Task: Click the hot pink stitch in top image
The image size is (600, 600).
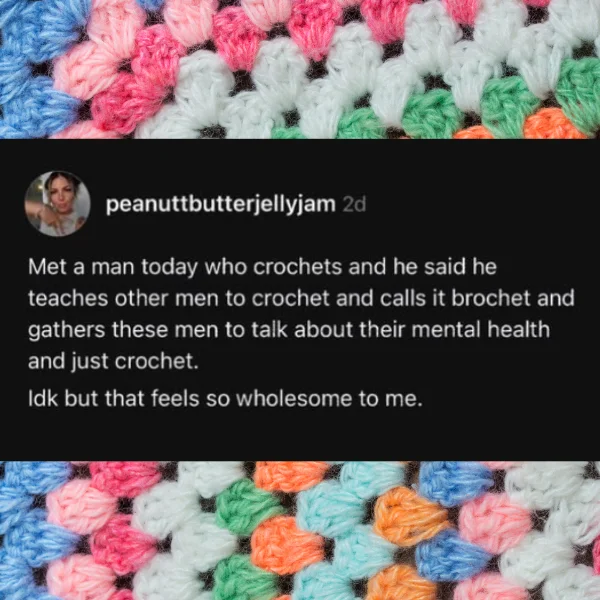Action: (126, 103)
